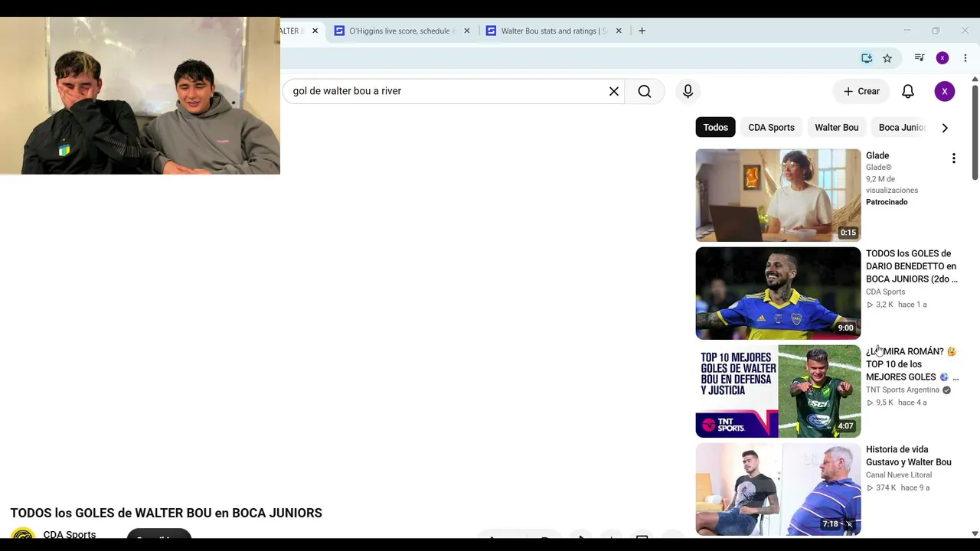Open the '¿LA MIRA ROMÁN?' video title

click(x=912, y=364)
